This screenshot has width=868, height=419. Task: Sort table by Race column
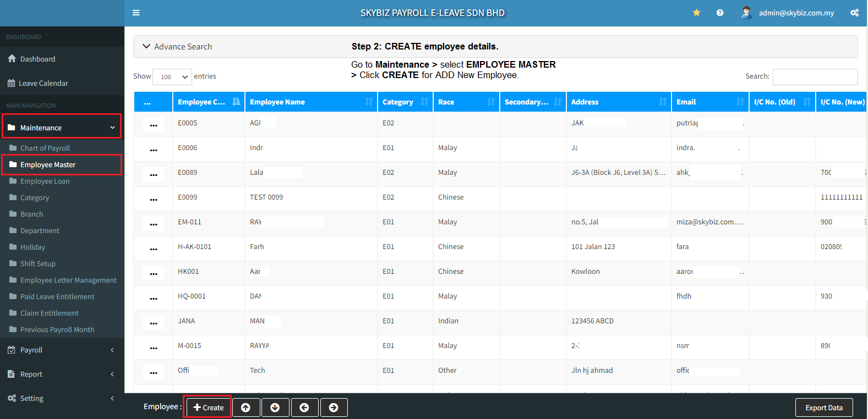(x=466, y=102)
